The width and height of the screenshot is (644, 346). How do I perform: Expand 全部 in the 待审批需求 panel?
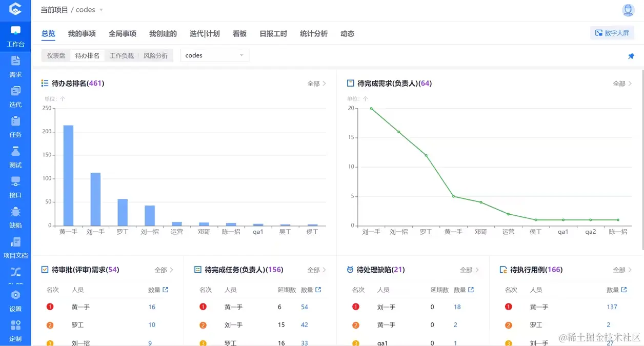(x=164, y=270)
